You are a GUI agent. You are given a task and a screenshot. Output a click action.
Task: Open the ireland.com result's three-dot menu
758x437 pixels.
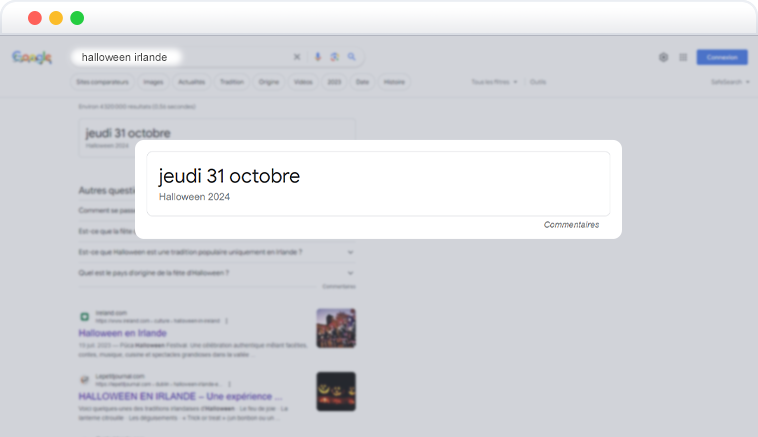pos(227,321)
